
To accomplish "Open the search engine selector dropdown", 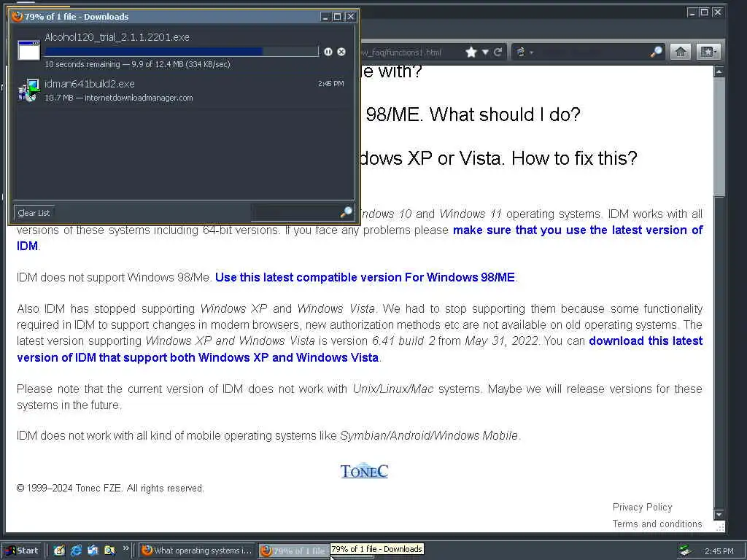I will (524, 52).
